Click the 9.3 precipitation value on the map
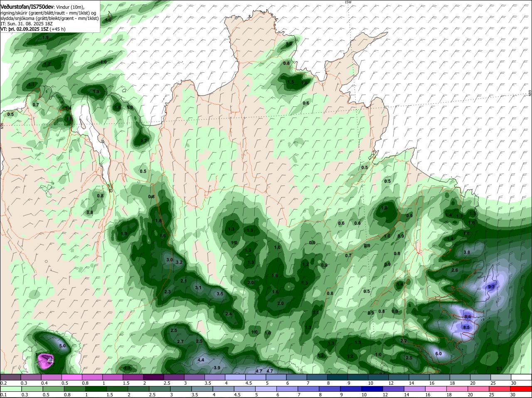Screen dimensions: 532x398 (491, 287)
